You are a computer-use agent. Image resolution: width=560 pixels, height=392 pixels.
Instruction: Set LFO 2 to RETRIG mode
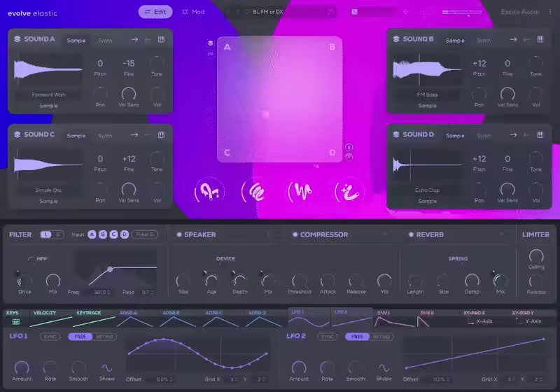[381, 337]
